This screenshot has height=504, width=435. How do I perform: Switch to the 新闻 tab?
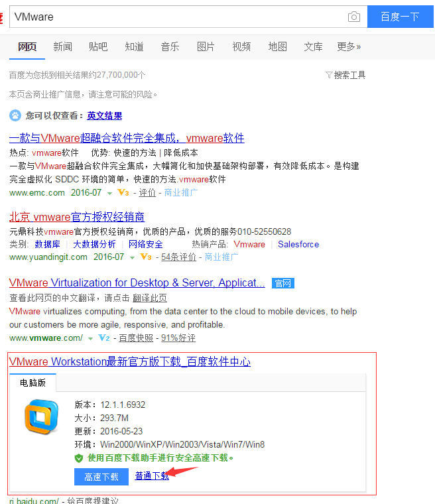pyautogui.click(x=63, y=47)
